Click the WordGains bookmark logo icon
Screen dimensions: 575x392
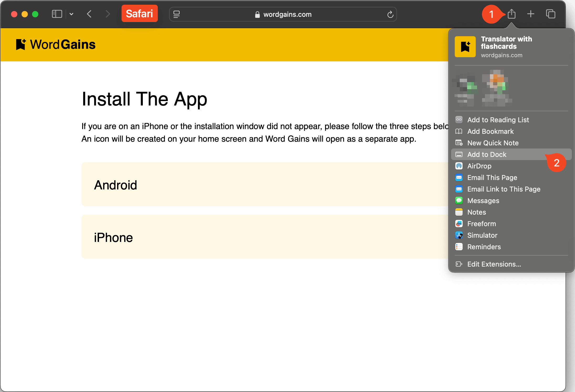coord(21,44)
